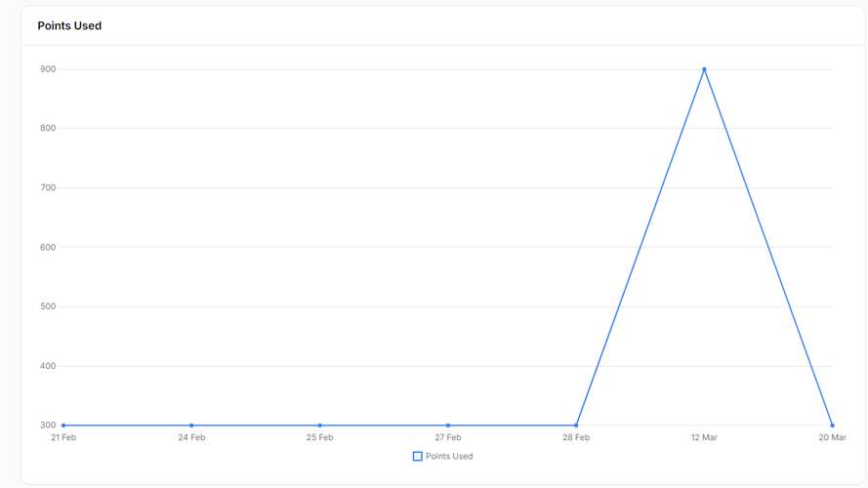This screenshot has height=488, width=868.
Task: Click the 28 Feb x-axis date label
Action: [576, 437]
